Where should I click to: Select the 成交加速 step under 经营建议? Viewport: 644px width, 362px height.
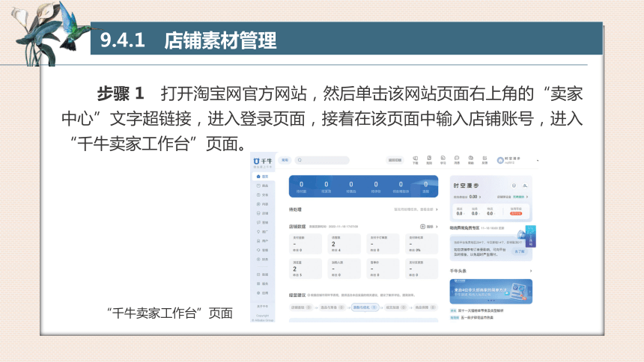396,307
